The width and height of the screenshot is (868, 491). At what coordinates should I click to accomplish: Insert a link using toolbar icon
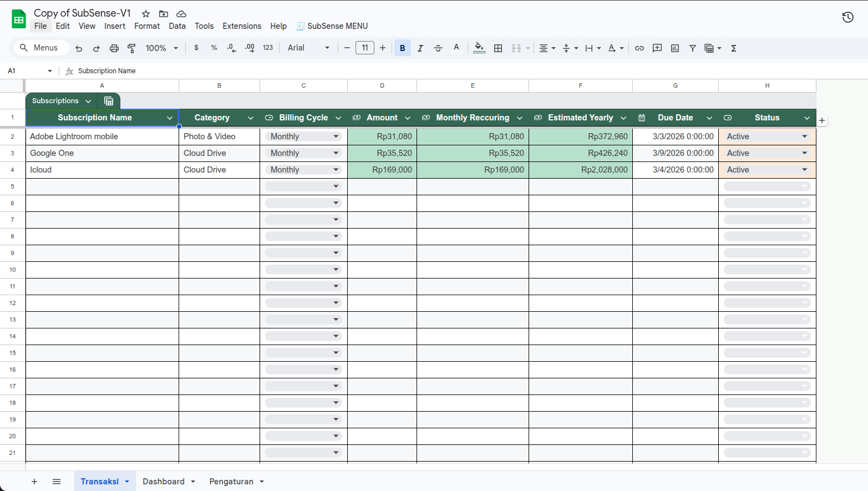pos(639,48)
